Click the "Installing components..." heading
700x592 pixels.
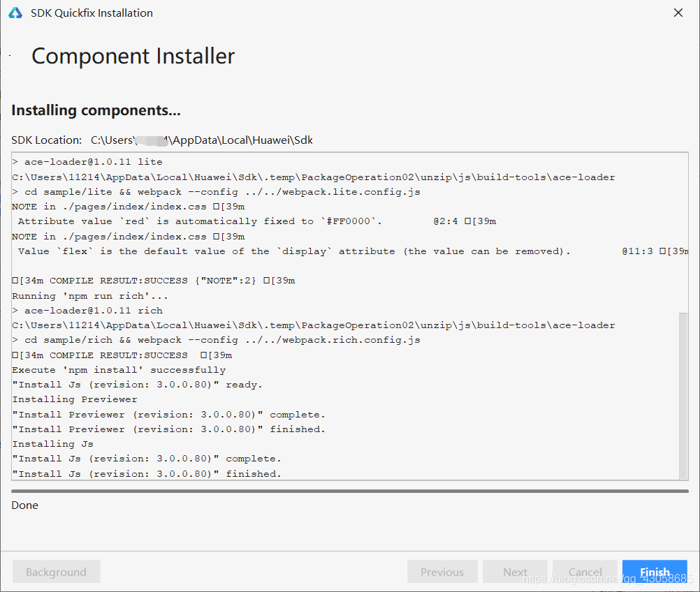click(96, 110)
